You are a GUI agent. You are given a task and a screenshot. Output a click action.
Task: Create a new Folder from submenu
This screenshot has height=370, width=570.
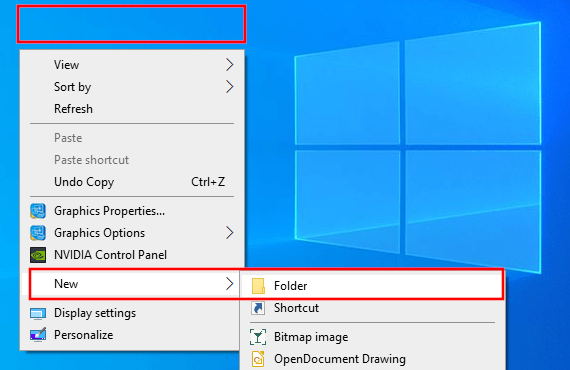[372, 286]
